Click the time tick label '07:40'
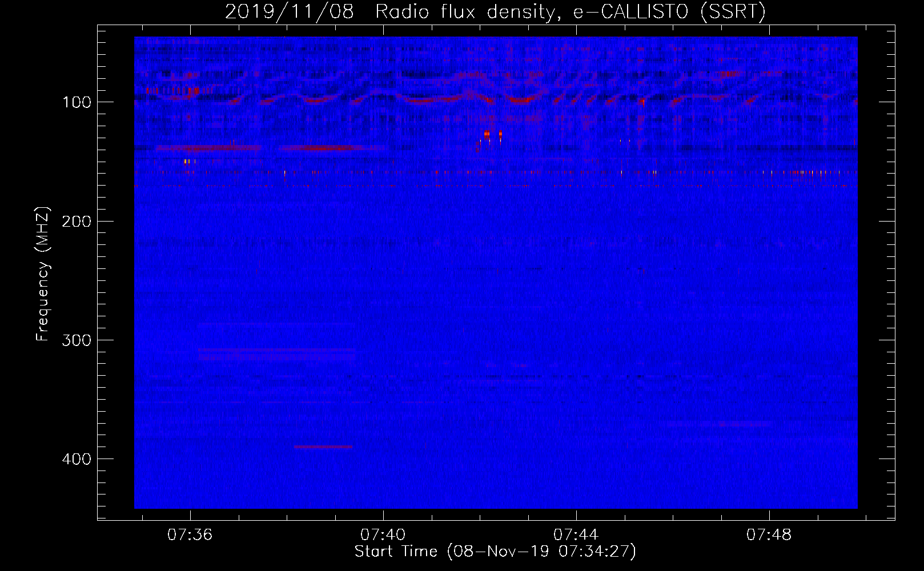 [383, 534]
